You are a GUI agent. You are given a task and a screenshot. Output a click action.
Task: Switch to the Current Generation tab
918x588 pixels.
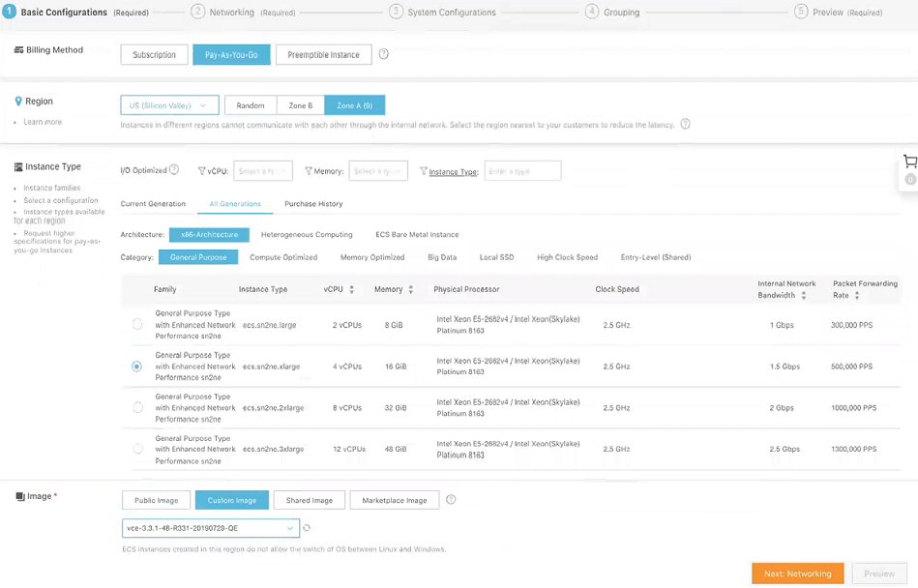coord(153,204)
